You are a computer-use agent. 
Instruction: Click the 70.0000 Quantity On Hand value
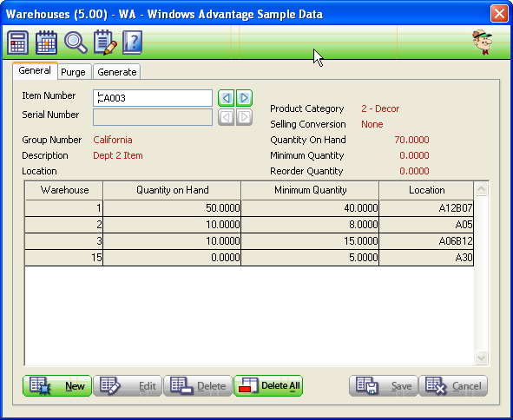411,140
